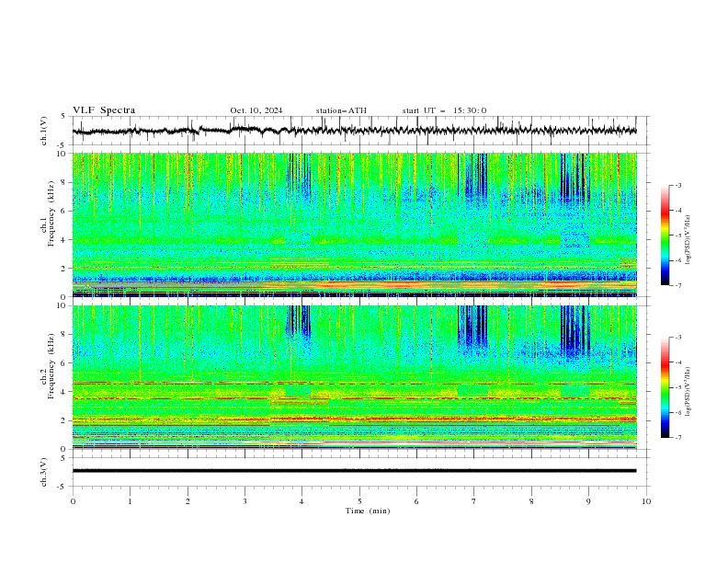Click the 'Time (min)' axis label
Viewport: 728px width, 563px height.
(368, 511)
